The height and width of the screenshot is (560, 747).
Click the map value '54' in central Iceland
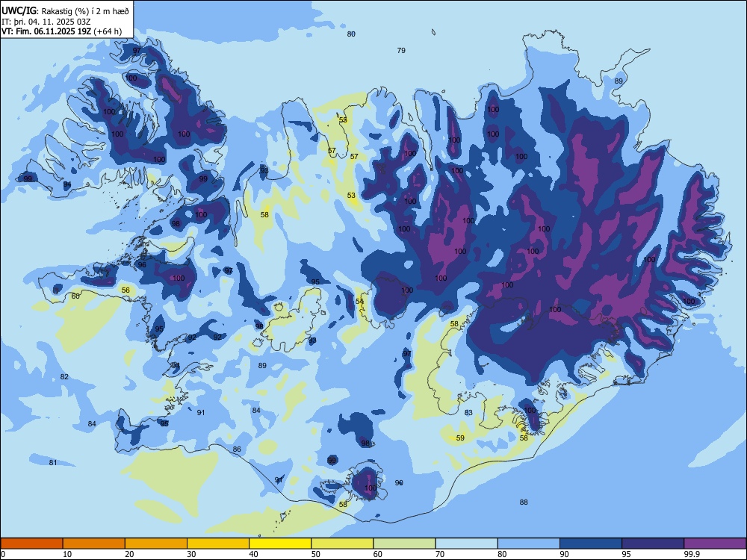coord(359,302)
